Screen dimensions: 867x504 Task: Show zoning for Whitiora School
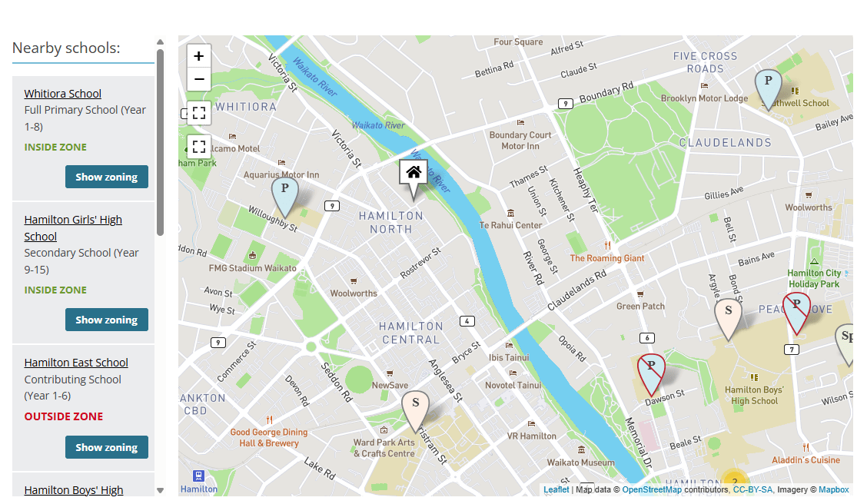107,177
